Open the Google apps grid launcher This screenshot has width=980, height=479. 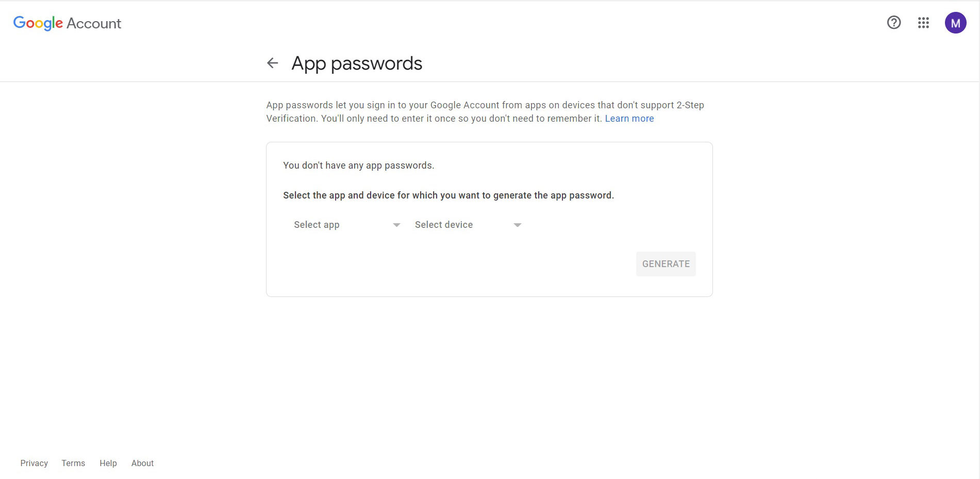click(x=923, y=23)
